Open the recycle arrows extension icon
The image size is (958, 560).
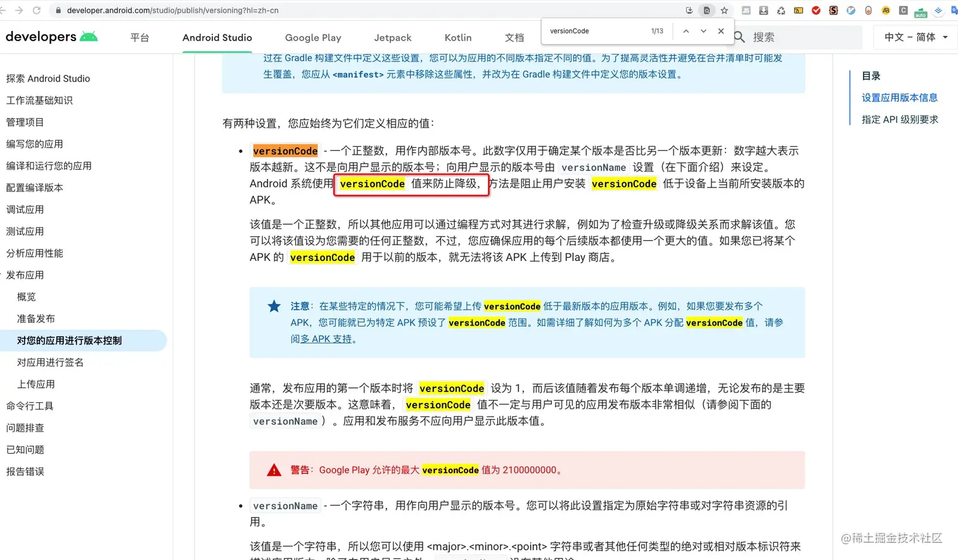tap(781, 10)
